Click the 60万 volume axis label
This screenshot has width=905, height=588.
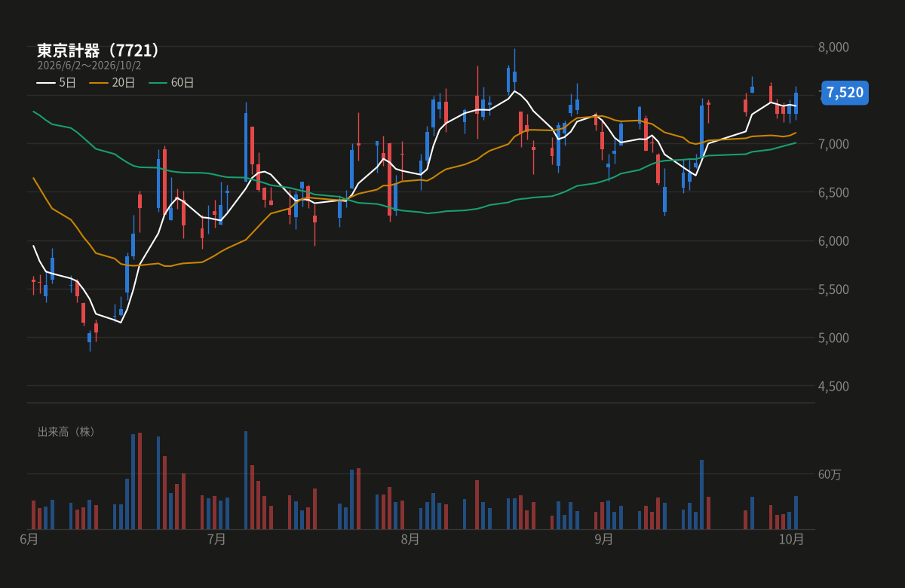pos(830,474)
